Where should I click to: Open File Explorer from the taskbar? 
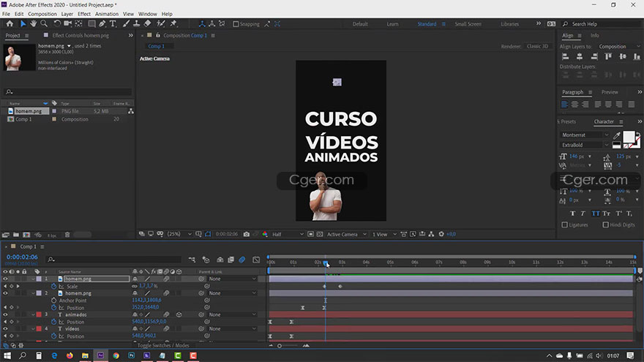[85, 355]
